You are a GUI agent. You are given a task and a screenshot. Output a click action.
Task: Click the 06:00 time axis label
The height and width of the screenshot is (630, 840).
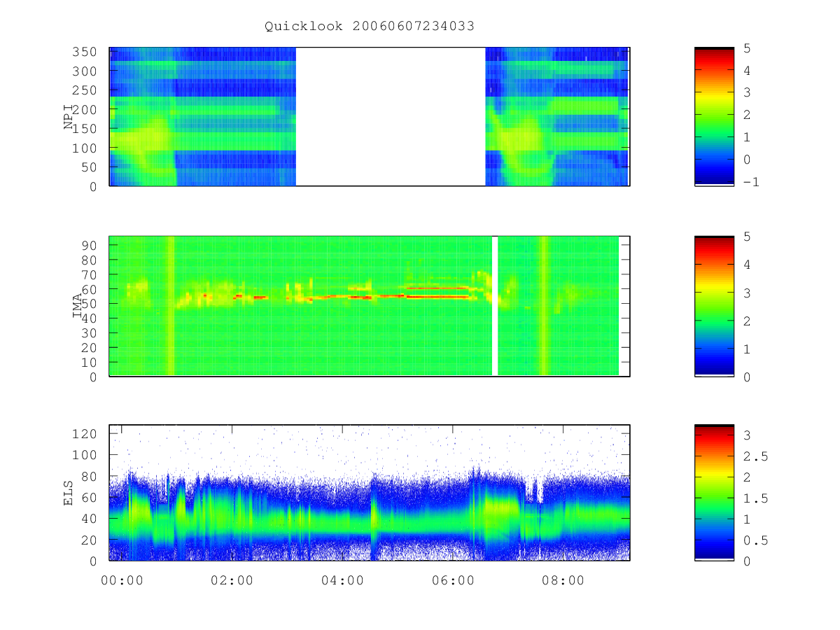coord(453,580)
